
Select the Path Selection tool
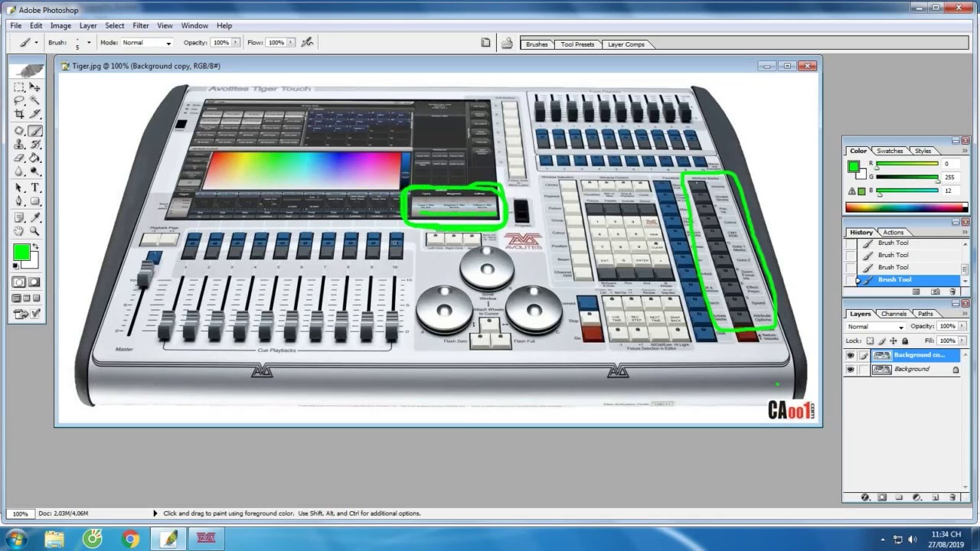pos(19,187)
